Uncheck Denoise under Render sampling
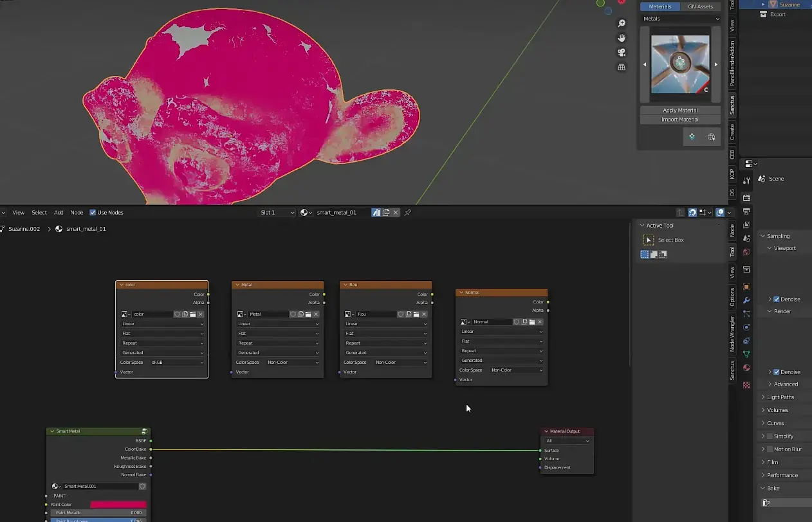This screenshot has width=812, height=522. coord(777,372)
